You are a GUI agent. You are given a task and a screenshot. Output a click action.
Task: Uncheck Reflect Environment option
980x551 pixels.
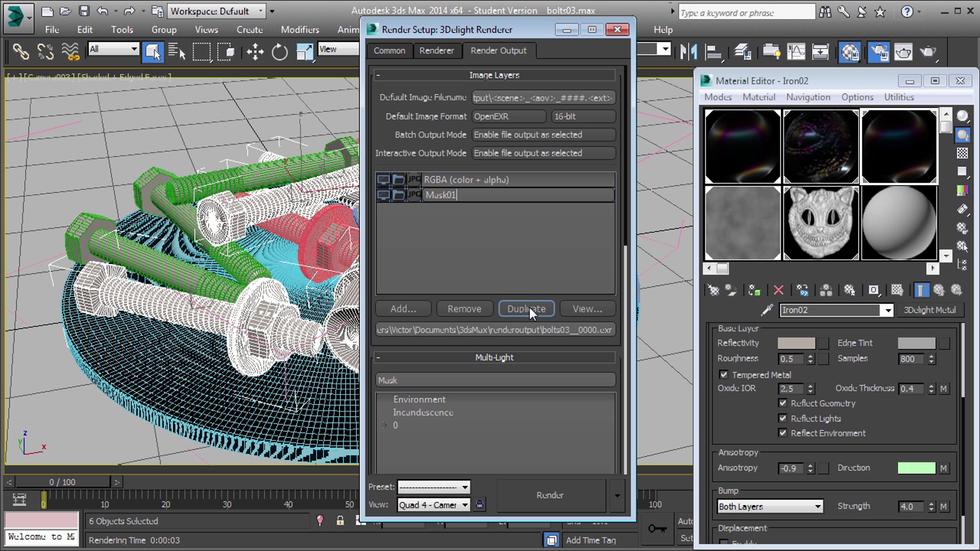pos(782,433)
